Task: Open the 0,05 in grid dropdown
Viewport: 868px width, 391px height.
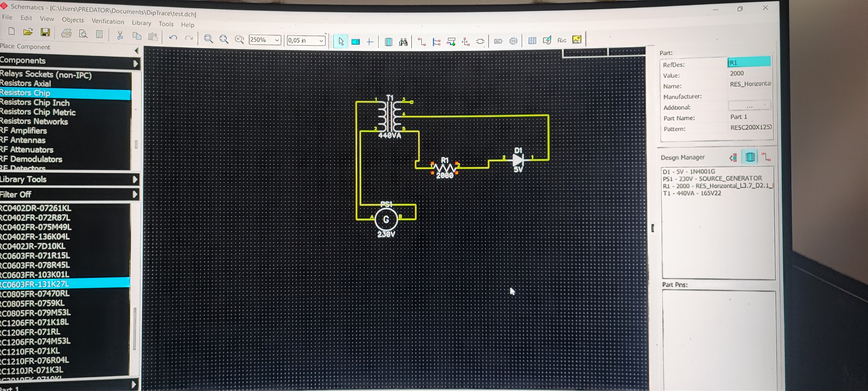Action: pos(321,41)
